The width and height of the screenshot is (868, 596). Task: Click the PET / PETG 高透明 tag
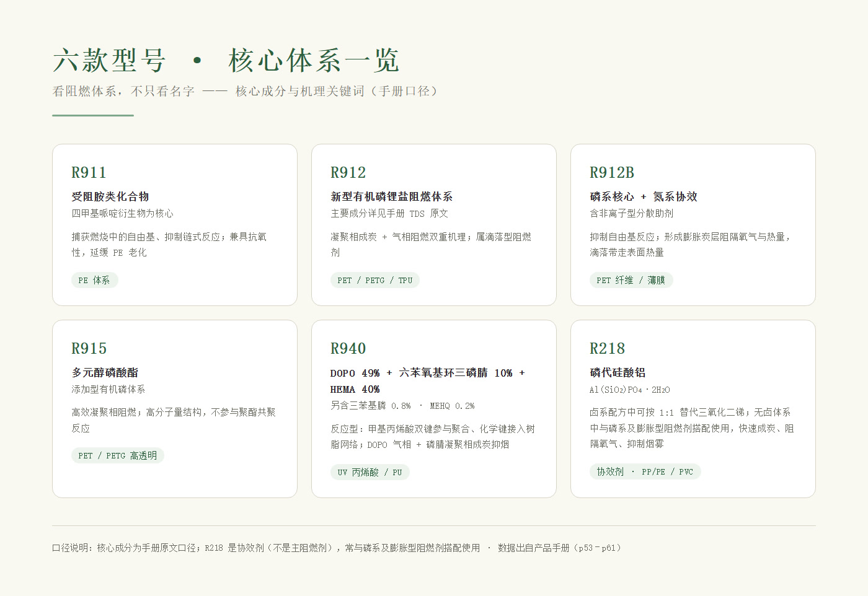[x=118, y=455]
